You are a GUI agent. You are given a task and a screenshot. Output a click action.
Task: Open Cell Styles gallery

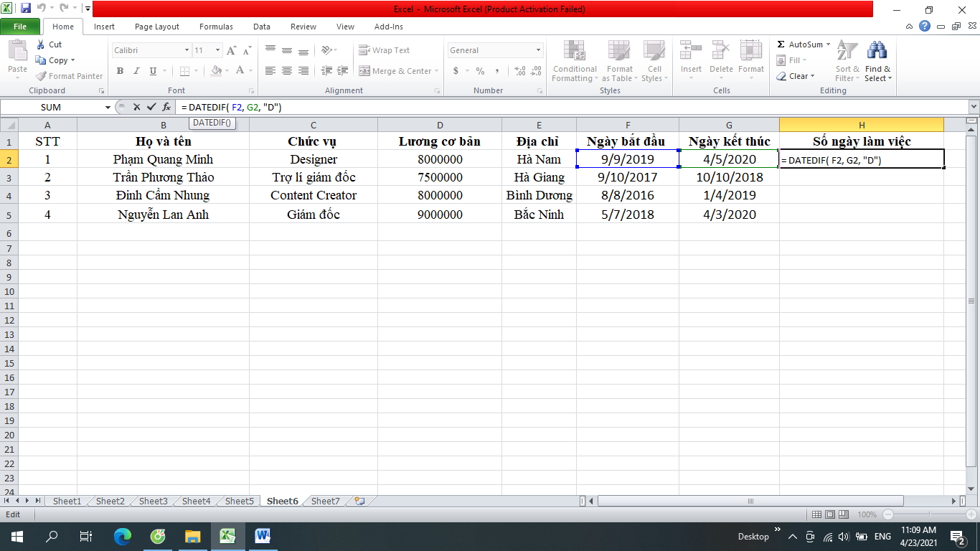[654, 61]
